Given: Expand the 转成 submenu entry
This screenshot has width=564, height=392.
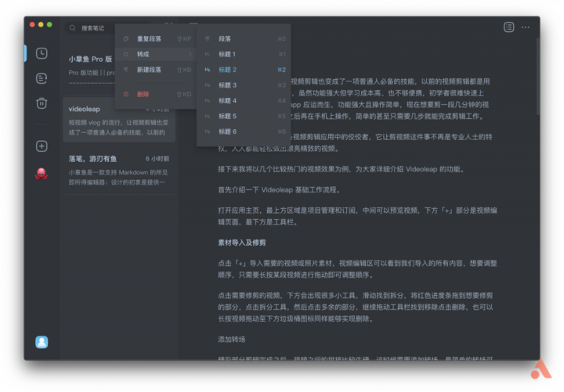Looking at the screenshot, I should (156, 54).
